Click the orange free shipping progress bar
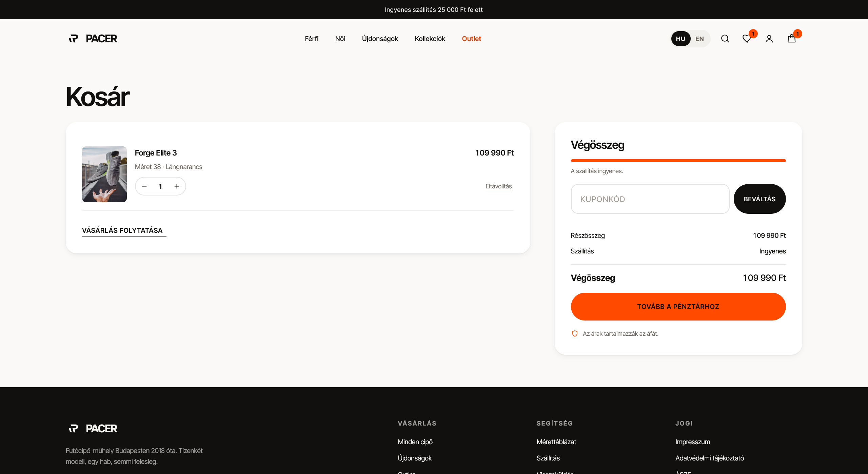The image size is (868, 474). (678, 161)
